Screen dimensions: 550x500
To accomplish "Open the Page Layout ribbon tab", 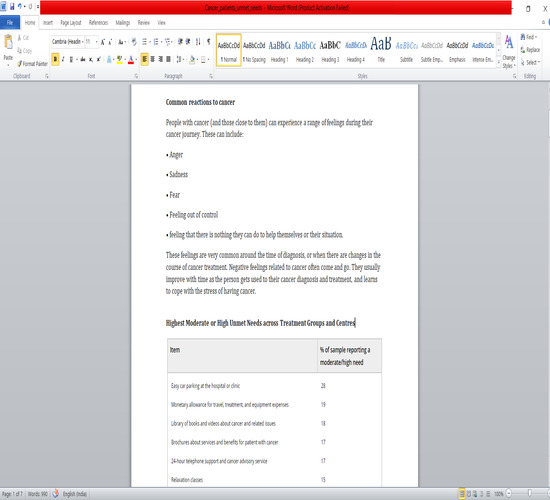I will click(71, 23).
